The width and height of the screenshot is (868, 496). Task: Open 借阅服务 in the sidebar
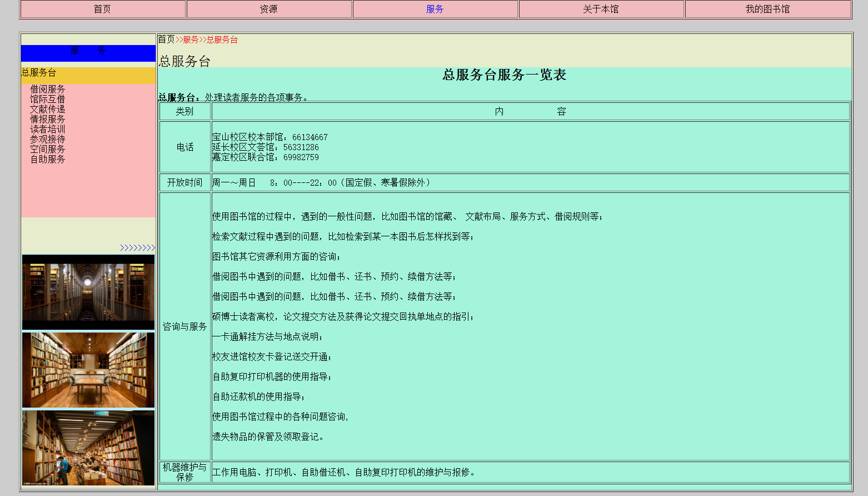(48, 89)
